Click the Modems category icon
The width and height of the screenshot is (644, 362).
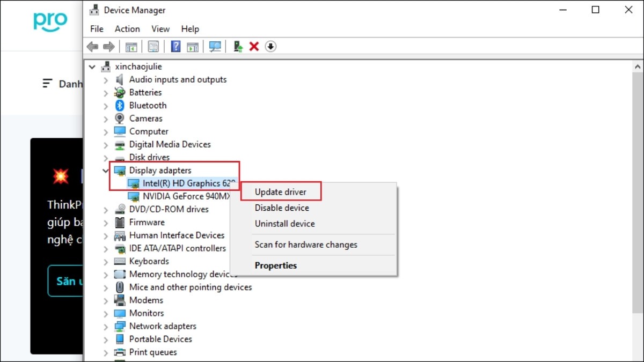pyautogui.click(x=120, y=300)
